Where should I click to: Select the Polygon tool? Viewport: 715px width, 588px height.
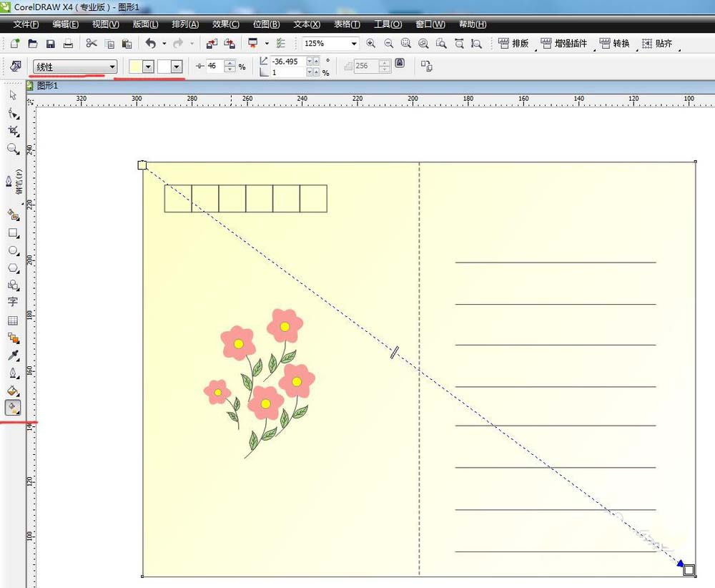click(x=13, y=268)
